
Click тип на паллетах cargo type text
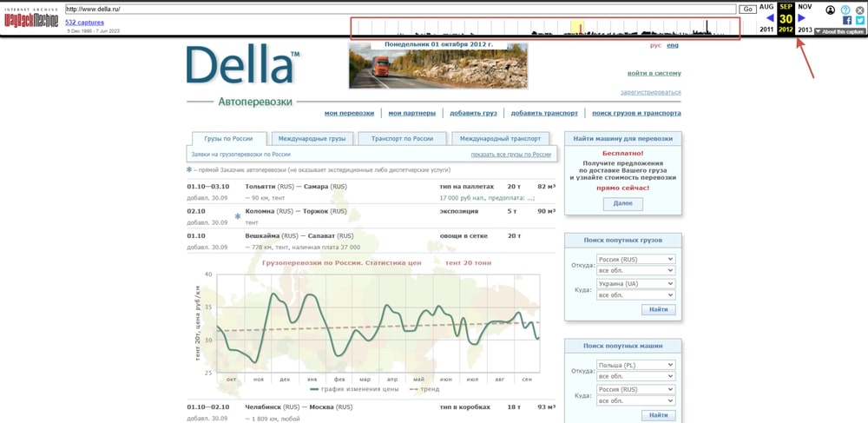tap(467, 187)
